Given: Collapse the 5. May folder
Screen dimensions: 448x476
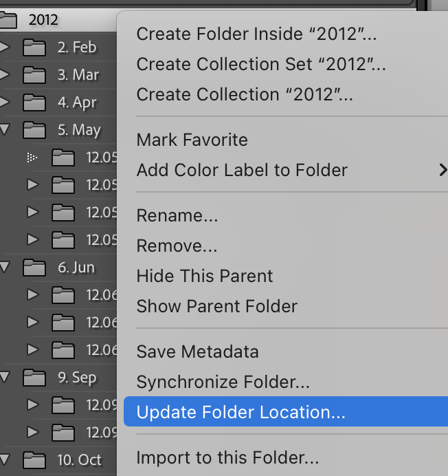Looking at the screenshot, I should [x=5, y=129].
